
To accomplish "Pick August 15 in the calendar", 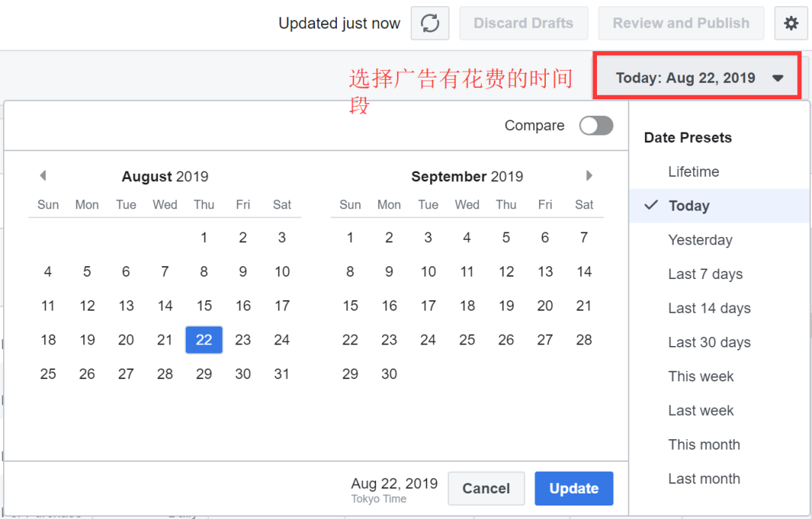I will [204, 306].
